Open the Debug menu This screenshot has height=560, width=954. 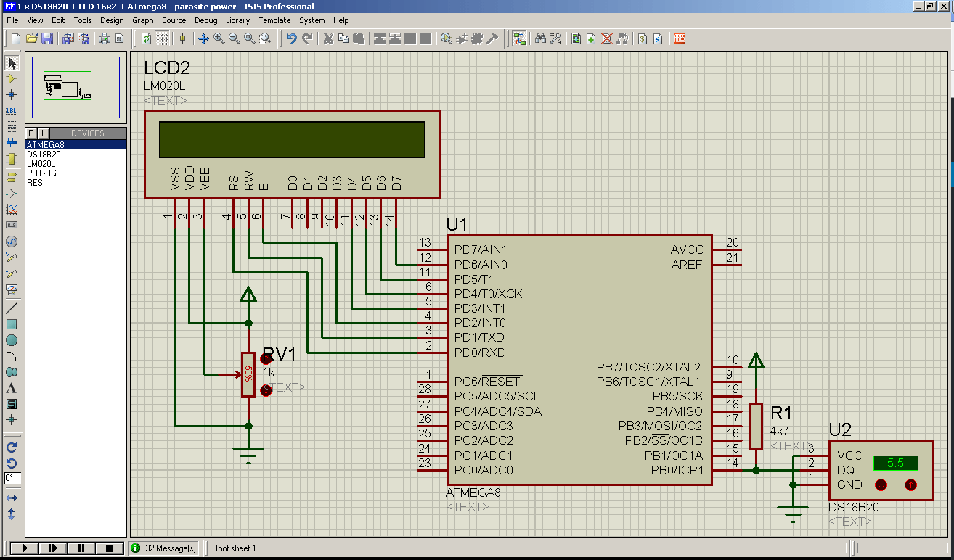(206, 20)
